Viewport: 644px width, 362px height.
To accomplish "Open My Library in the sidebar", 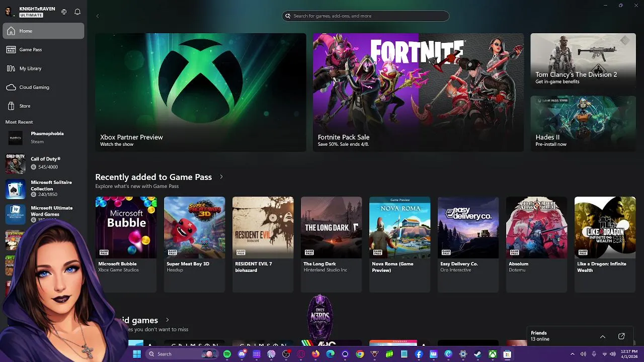I will (x=43, y=68).
